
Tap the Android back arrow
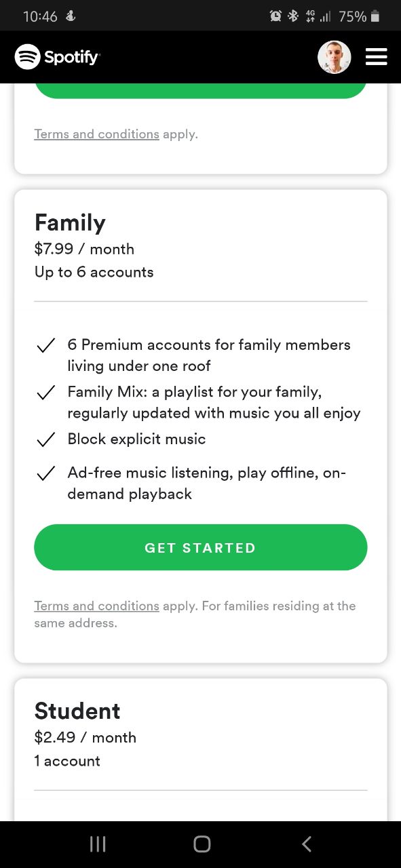click(306, 844)
